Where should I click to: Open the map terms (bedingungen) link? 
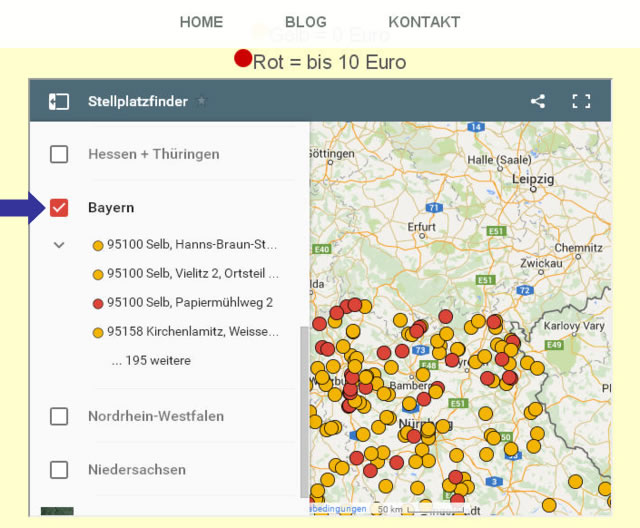point(338,509)
